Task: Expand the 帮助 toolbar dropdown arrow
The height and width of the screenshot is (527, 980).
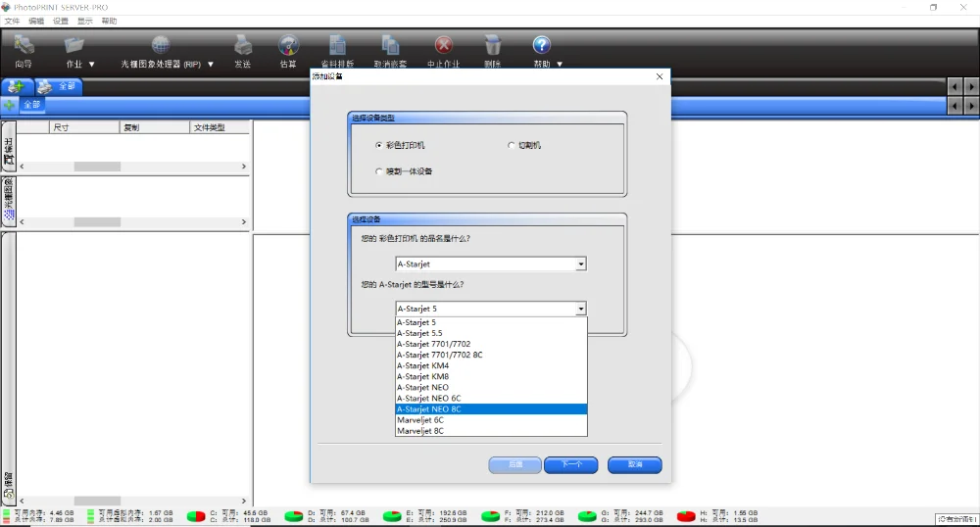Action: tap(560, 65)
